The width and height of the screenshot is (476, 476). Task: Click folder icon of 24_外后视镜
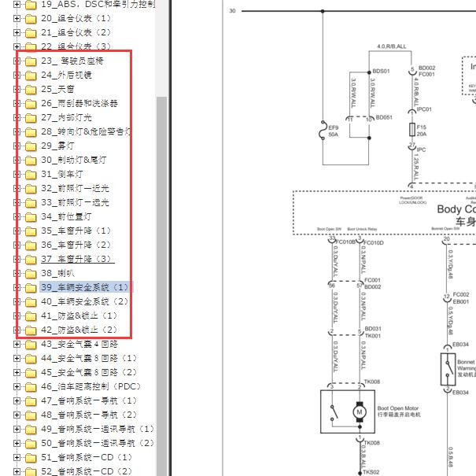pyautogui.click(x=31, y=75)
